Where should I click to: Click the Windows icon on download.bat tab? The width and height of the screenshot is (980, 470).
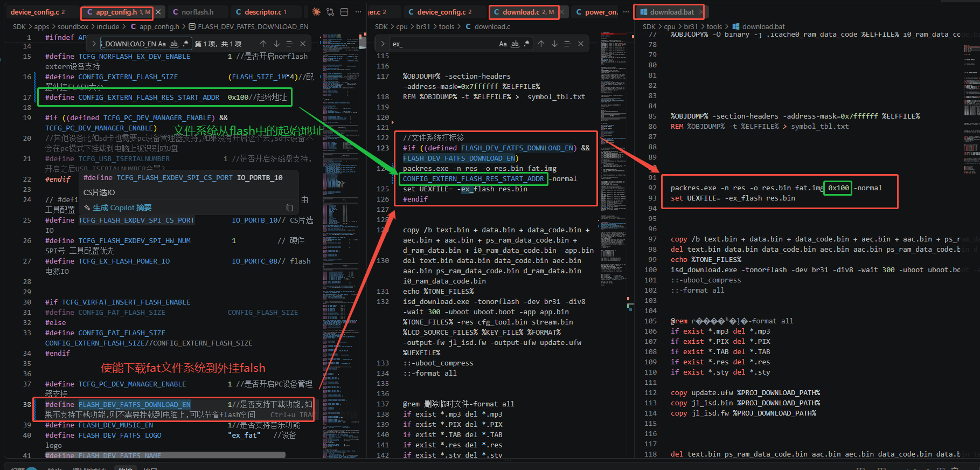(x=643, y=12)
